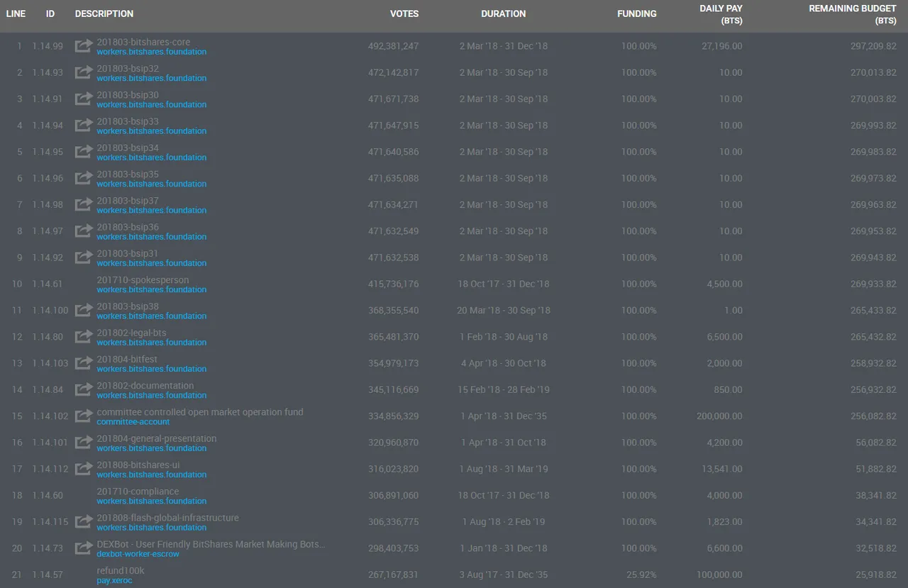Viewport: 908px width, 588px height.
Task: Sort table by DESCRIPTION column header
Action: [x=104, y=13]
